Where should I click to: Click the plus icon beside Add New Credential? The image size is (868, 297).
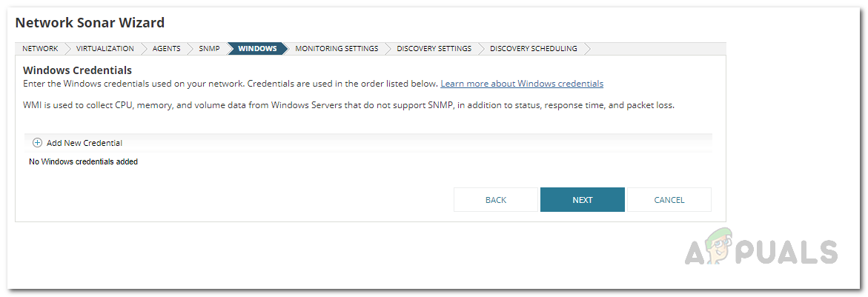tap(37, 143)
